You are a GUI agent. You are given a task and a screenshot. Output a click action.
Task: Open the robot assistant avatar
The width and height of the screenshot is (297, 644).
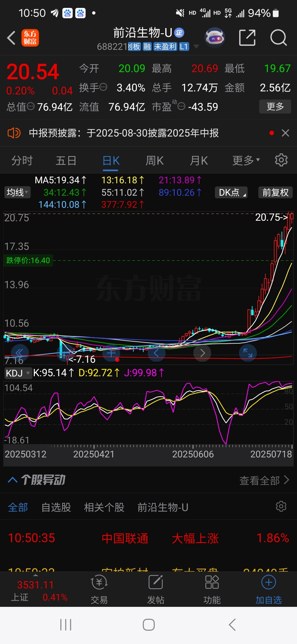point(215,37)
